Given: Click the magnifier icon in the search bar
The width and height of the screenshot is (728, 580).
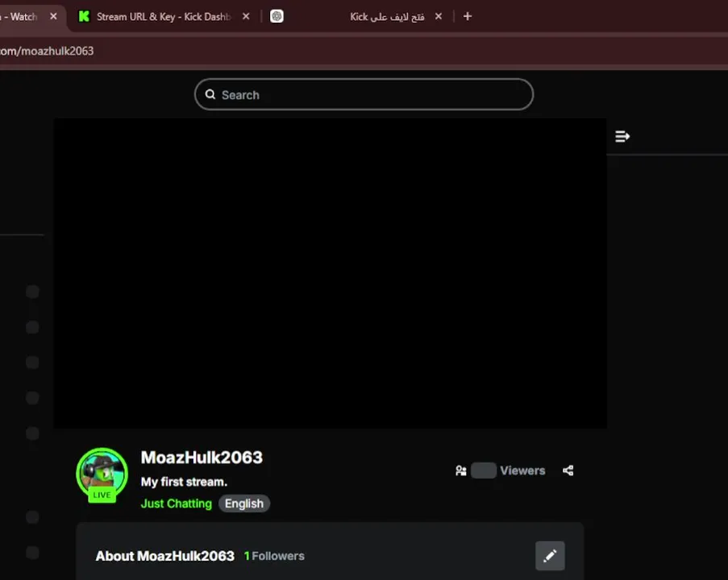Looking at the screenshot, I should coord(210,95).
